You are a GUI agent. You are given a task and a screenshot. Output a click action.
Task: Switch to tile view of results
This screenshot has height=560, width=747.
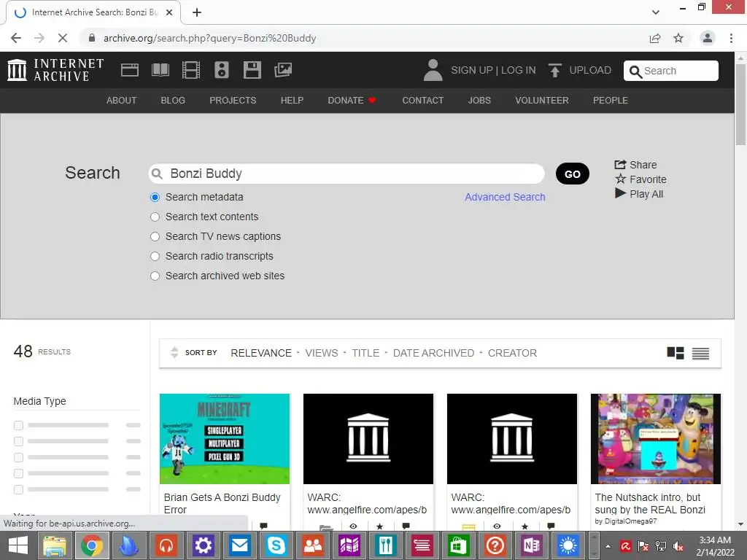pyautogui.click(x=675, y=353)
